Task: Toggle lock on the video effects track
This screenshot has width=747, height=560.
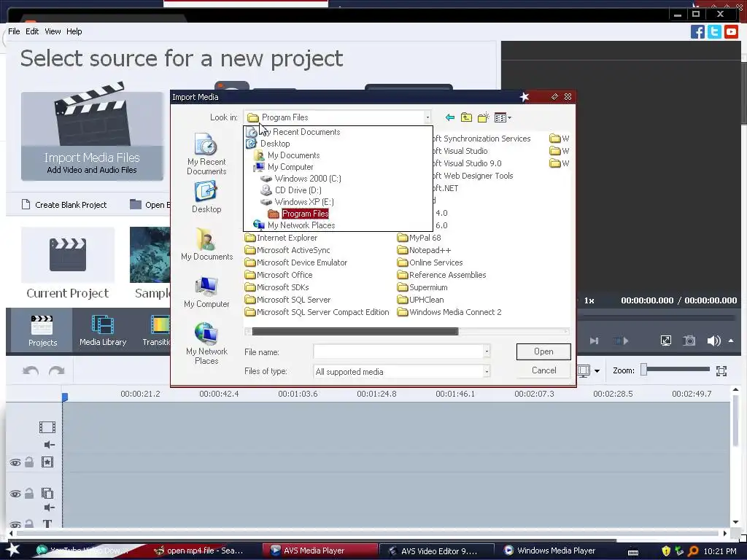Action: point(29,462)
